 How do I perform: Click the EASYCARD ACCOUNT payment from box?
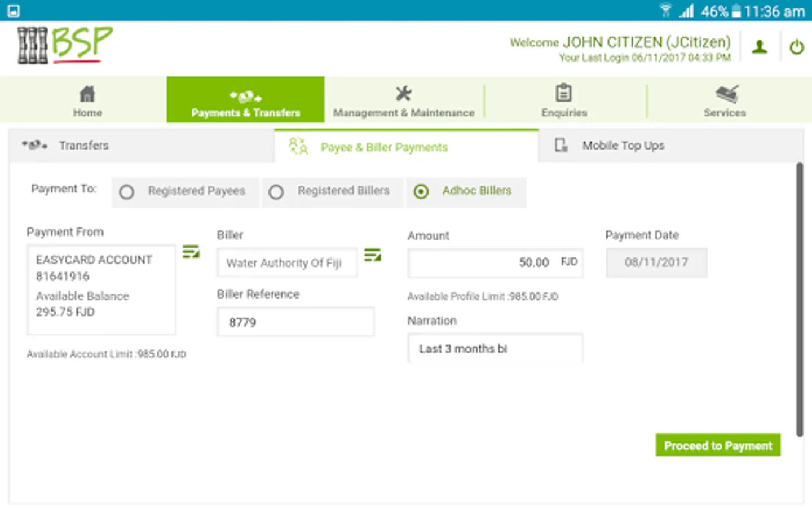pyautogui.click(x=101, y=290)
